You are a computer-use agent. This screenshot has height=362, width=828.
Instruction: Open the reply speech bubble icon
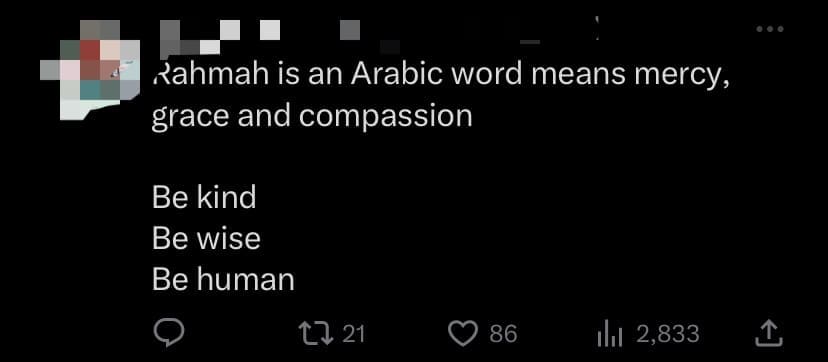point(168,333)
